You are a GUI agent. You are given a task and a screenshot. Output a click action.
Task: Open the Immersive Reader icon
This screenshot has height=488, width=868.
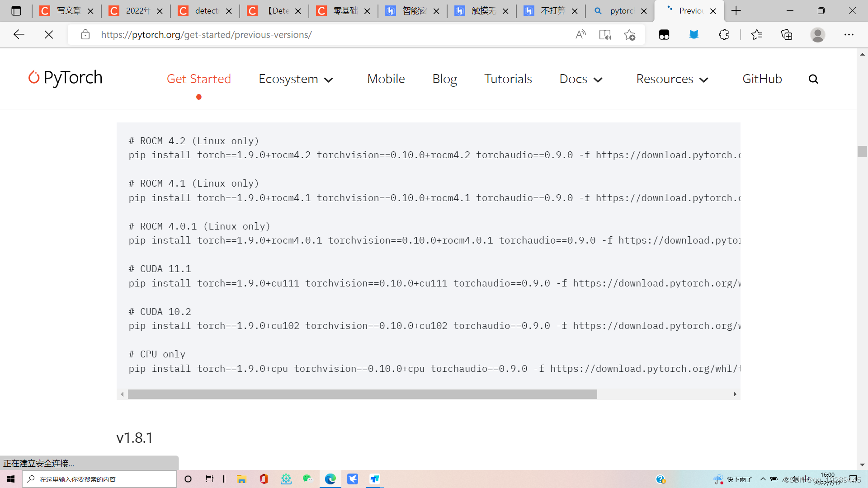pos(605,34)
